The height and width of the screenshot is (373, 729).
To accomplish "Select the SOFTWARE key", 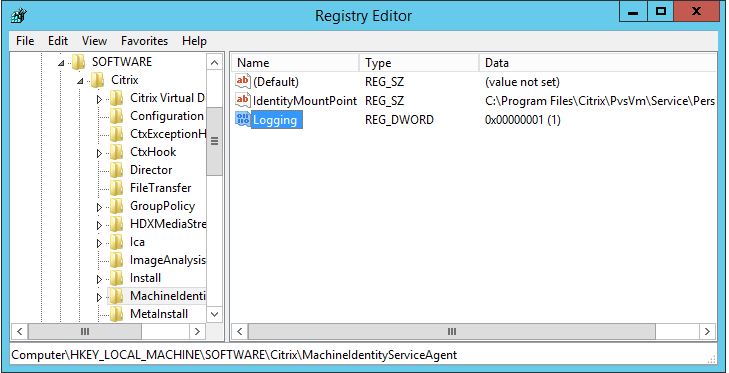I will (122, 62).
